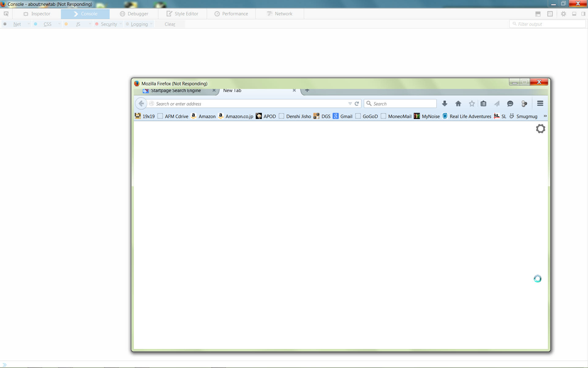Toggle the JS filter checkbox
588x368 pixels.
78,24
